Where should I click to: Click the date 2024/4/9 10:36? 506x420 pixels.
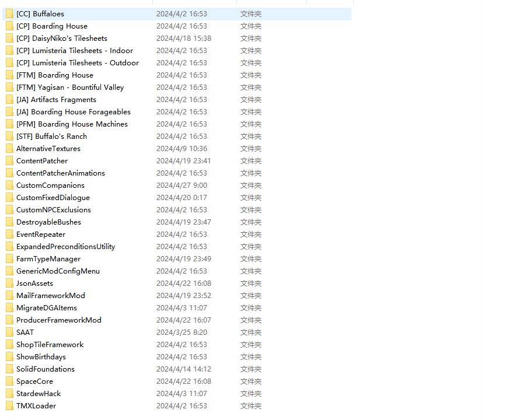click(182, 149)
